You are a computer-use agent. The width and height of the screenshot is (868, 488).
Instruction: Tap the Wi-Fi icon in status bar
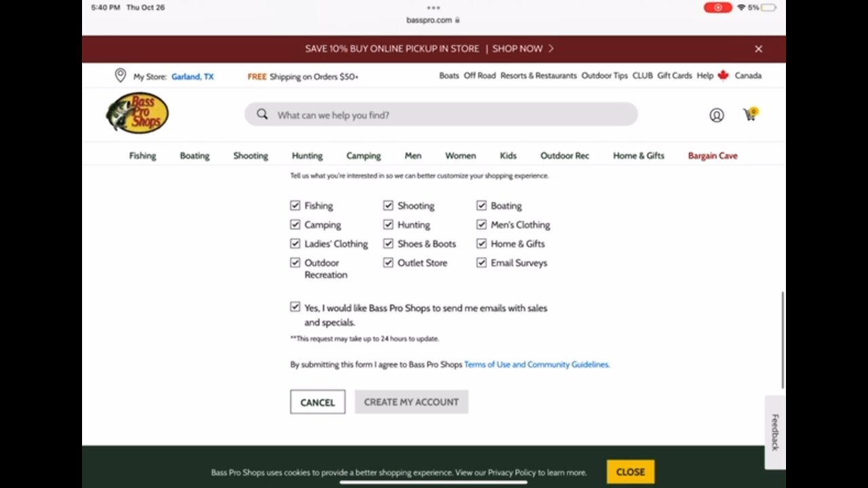(741, 7)
